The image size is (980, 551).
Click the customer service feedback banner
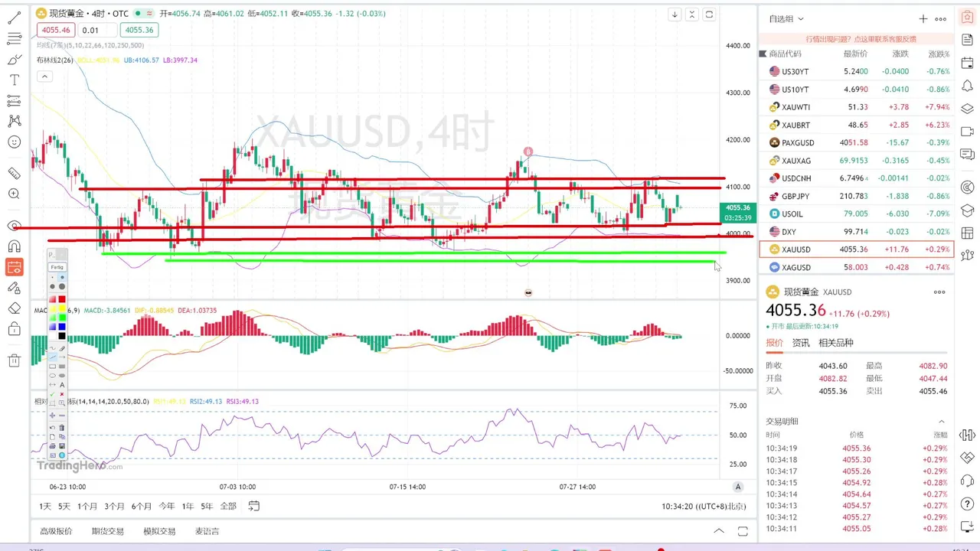pyautogui.click(x=861, y=39)
